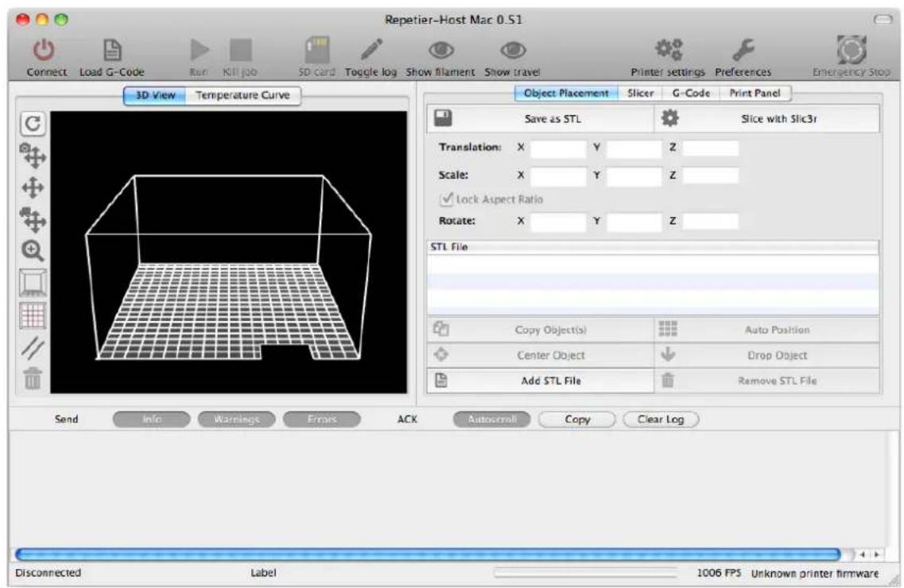Viewport: 904px width, 588px height.
Task: Switch to top view grid icon
Action: coord(33,315)
